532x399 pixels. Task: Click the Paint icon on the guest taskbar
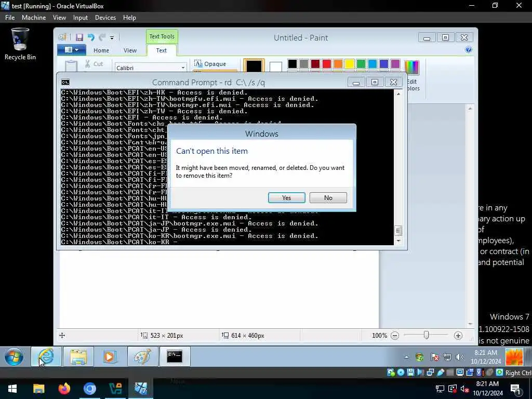click(142, 356)
